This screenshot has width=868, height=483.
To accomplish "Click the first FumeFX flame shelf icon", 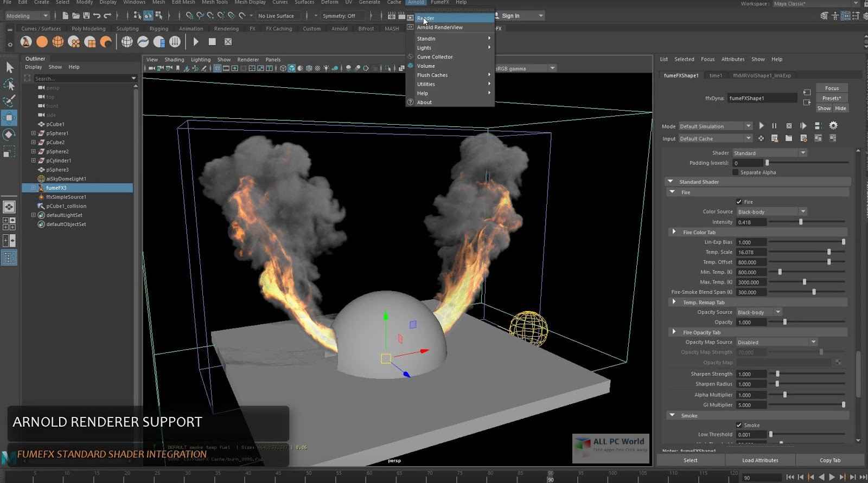I will 25,42.
